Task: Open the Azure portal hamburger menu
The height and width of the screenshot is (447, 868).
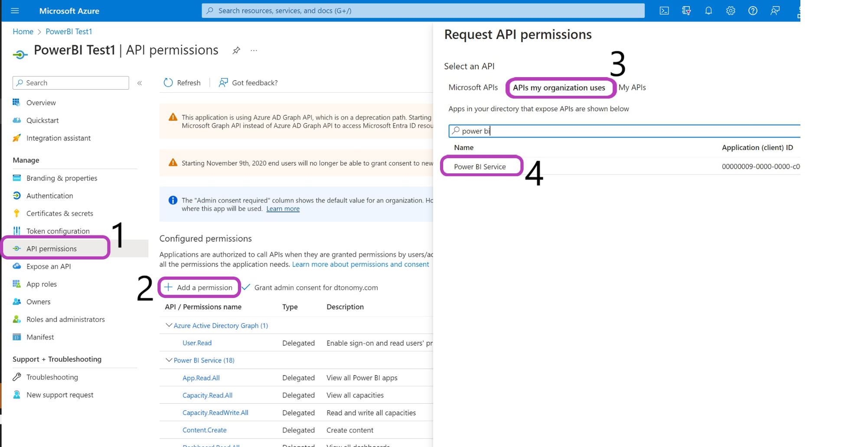Action: (x=15, y=11)
